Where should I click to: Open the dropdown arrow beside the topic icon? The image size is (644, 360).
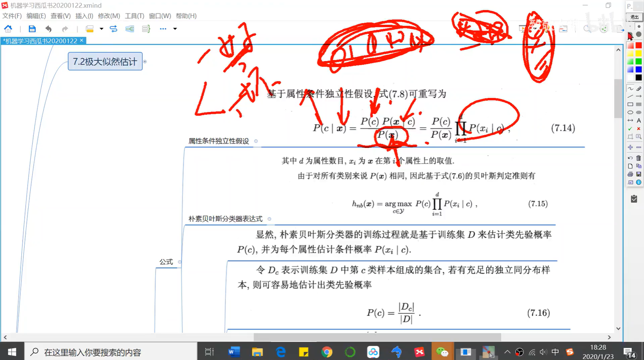click(101, 29)
